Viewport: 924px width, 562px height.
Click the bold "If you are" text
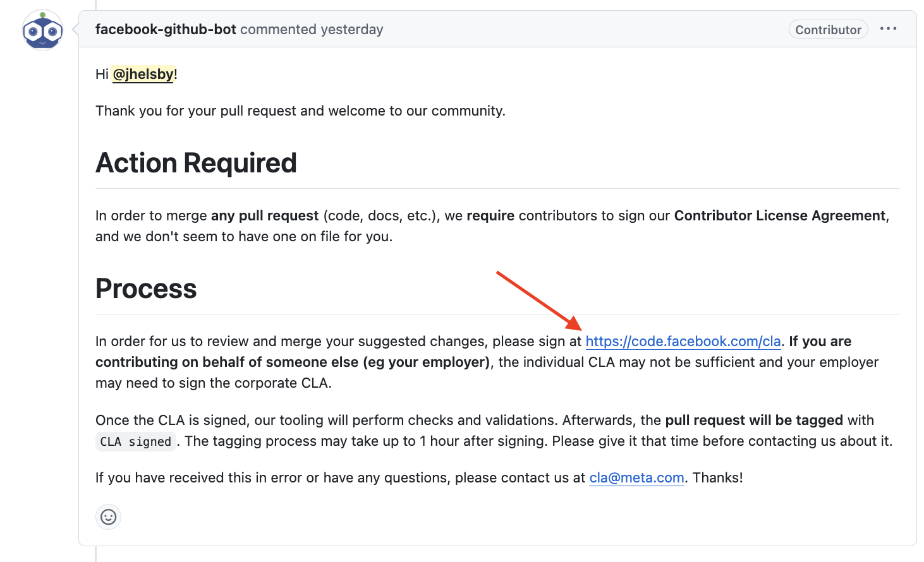pos(820,342)
